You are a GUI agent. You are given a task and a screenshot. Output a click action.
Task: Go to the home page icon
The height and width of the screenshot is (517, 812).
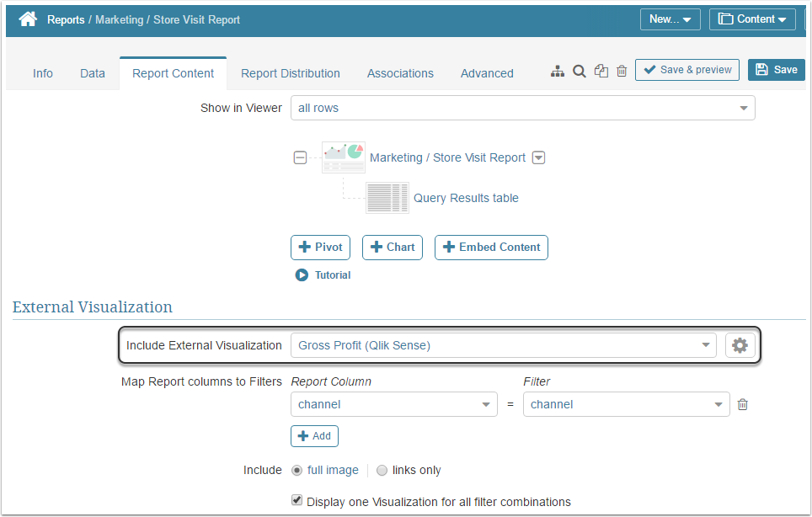28,19
